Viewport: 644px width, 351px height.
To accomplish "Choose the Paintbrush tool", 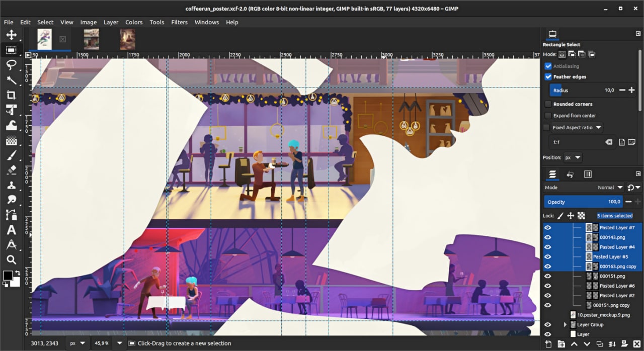I will (x=11, y=155).
